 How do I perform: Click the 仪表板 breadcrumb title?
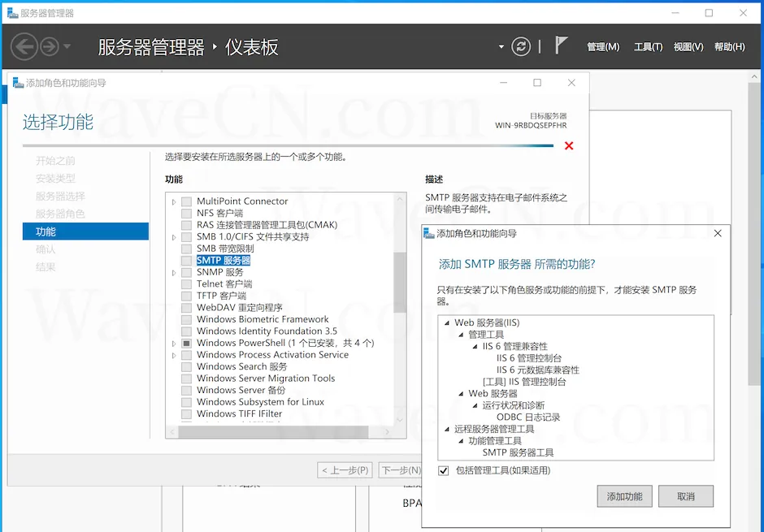coord(251,47)
